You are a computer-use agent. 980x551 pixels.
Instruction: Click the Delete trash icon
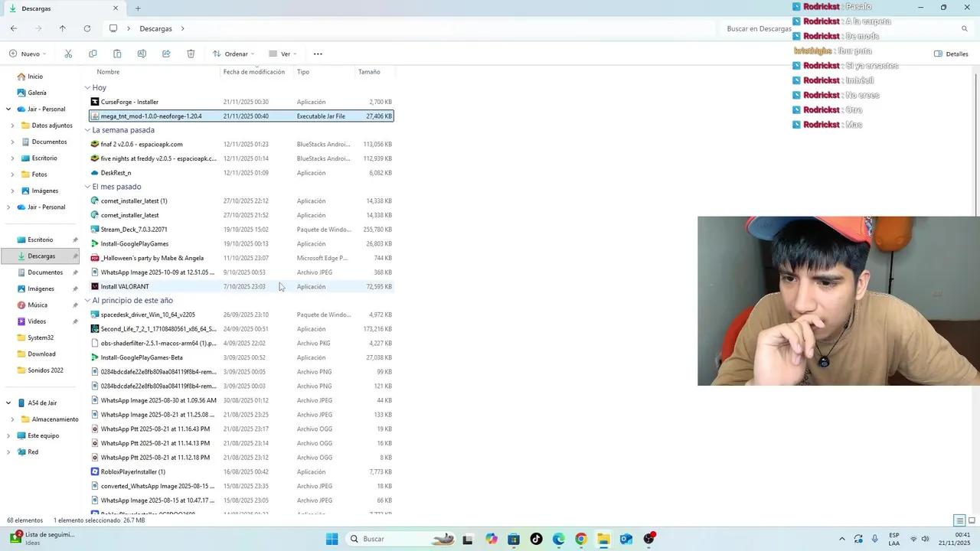pyautogui.click(x=191, y=54)
